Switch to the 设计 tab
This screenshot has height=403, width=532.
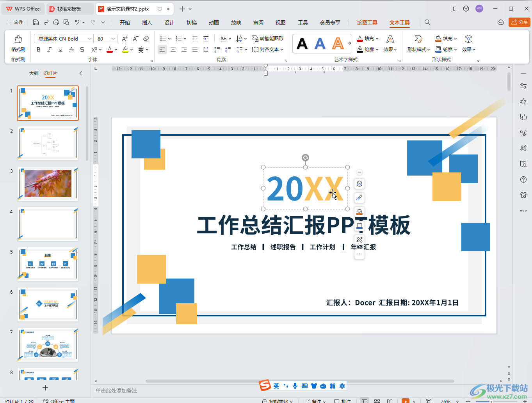(x=169, y=23)
